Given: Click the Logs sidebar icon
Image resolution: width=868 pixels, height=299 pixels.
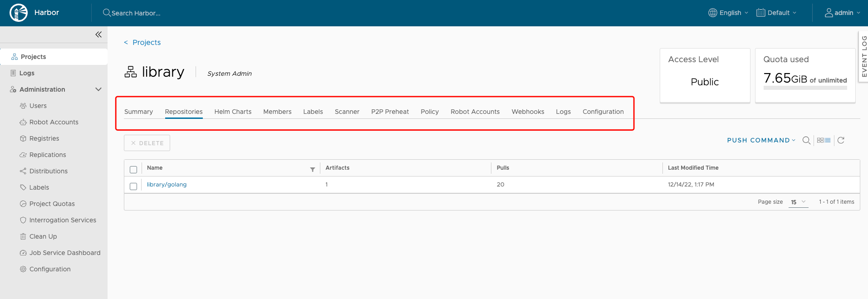Looking at the screenshot, I should tap(13, 73).
